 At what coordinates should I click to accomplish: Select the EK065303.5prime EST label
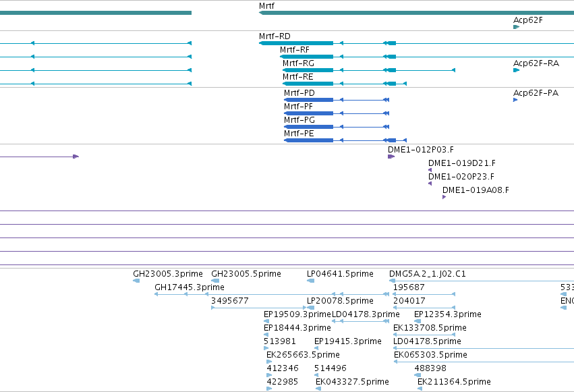pos(430,355)
